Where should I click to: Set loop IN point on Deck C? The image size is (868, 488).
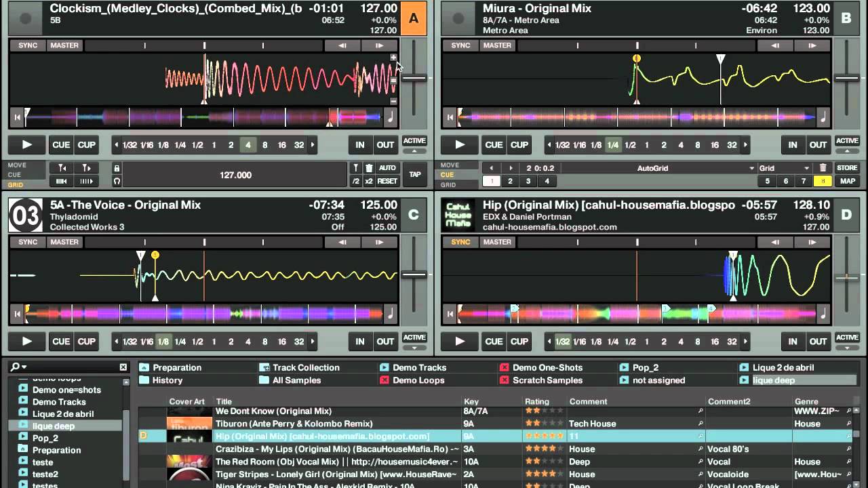(360, 342)
